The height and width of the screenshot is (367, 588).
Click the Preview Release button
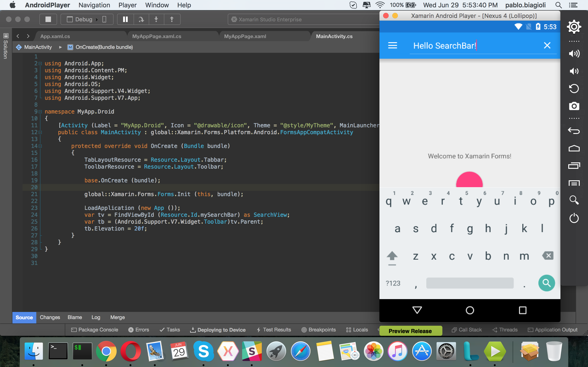point(410,331)
